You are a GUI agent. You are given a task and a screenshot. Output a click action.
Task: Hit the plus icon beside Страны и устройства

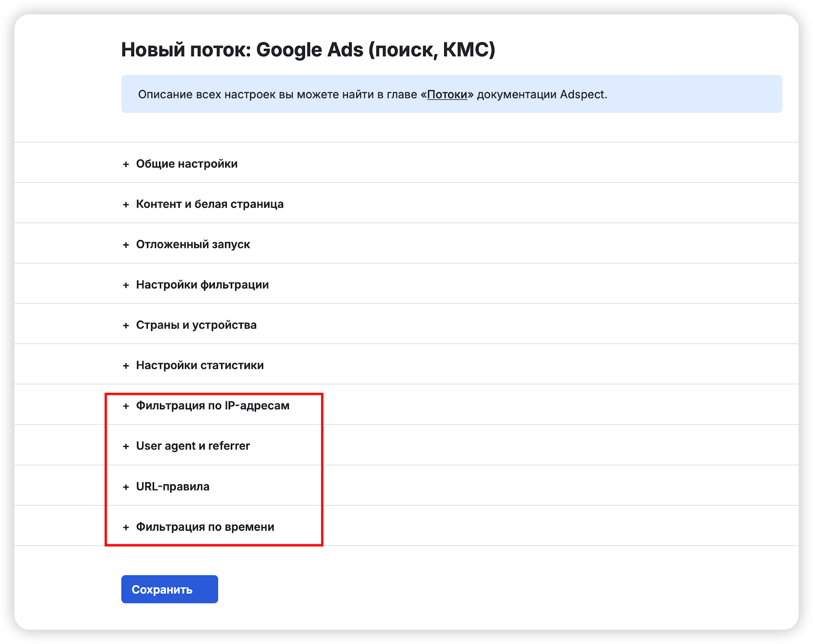(126, 326)
